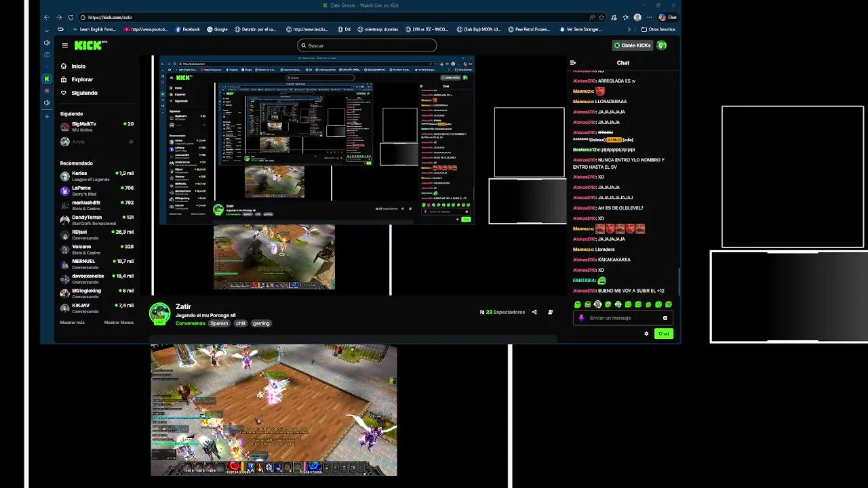Click the Obtén KICKs button
Viewport: 868px width, 488px height.
632,45
